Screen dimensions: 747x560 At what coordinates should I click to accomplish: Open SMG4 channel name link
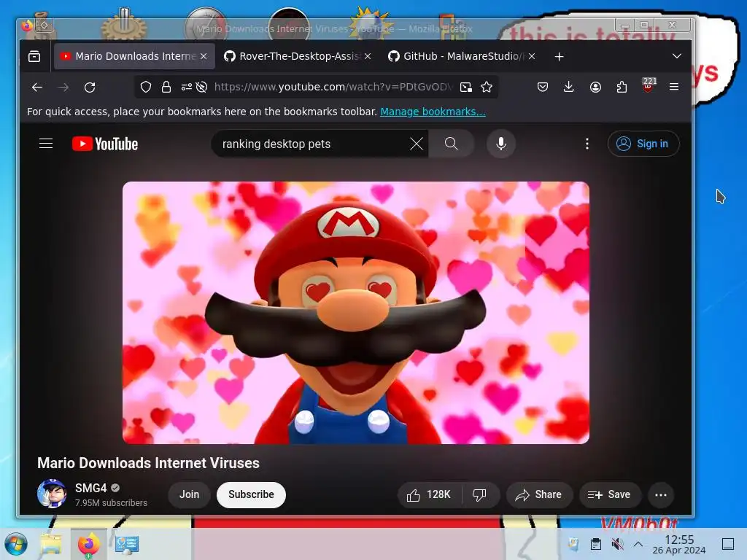point(90,488)
